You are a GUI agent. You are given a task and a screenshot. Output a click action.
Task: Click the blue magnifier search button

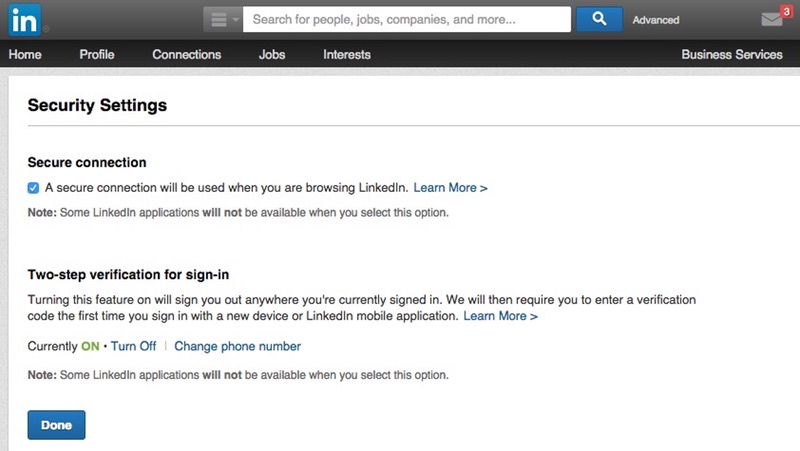tap(599, 19)
